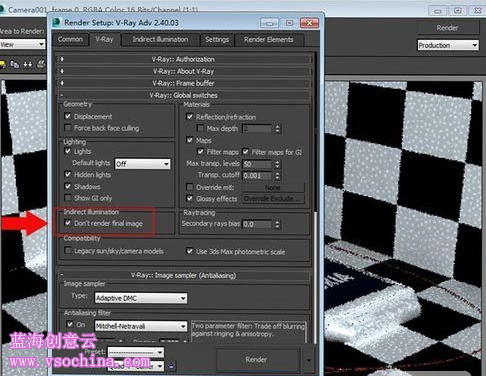The image size is (486, 376).
Task: Click Render Setup app icon
Action: click(57, 22)
